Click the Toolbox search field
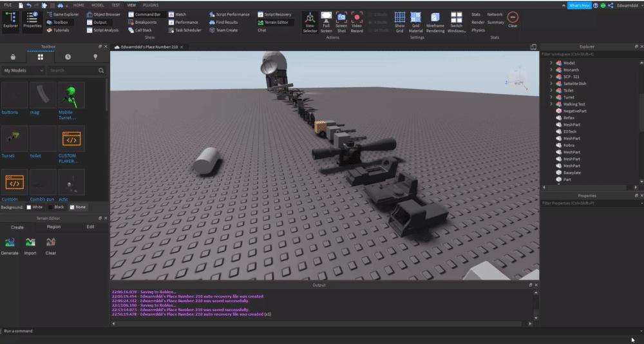Screen dimensions: 644x344 click(73, 70)
